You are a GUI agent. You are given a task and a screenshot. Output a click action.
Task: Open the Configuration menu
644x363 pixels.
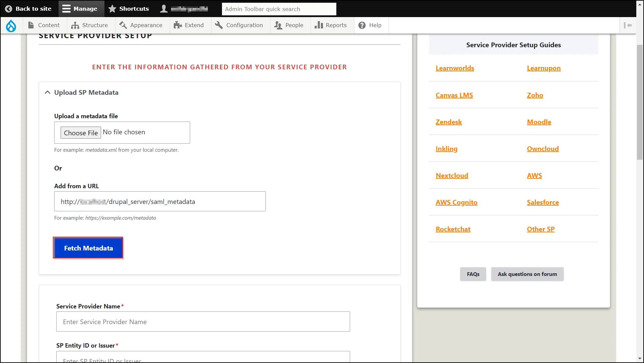pos(244,25)
